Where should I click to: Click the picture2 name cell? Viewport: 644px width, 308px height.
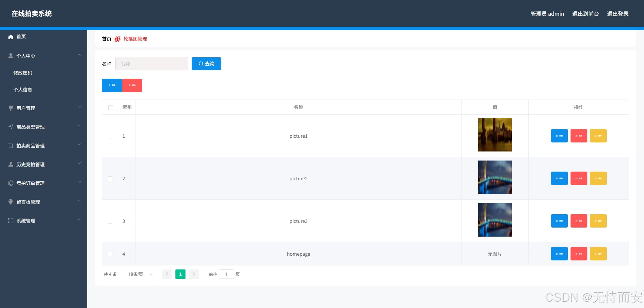point(299,179)
